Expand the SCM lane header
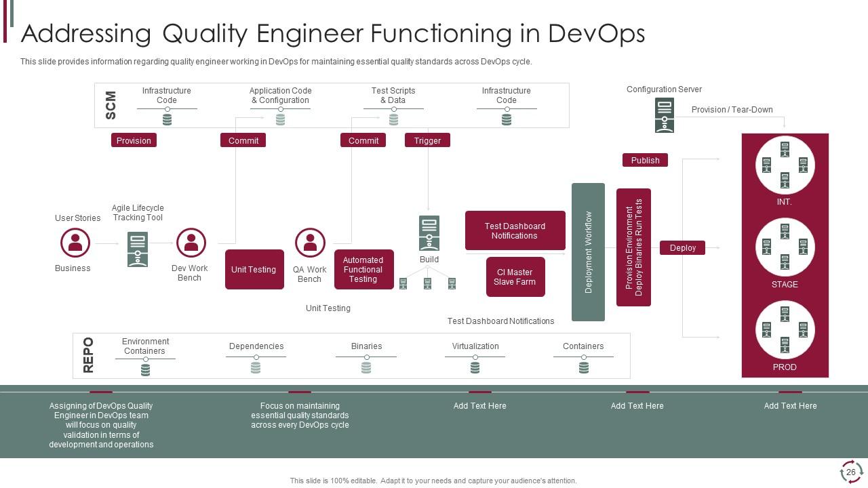The image size is (868, 488). point(111,105)
